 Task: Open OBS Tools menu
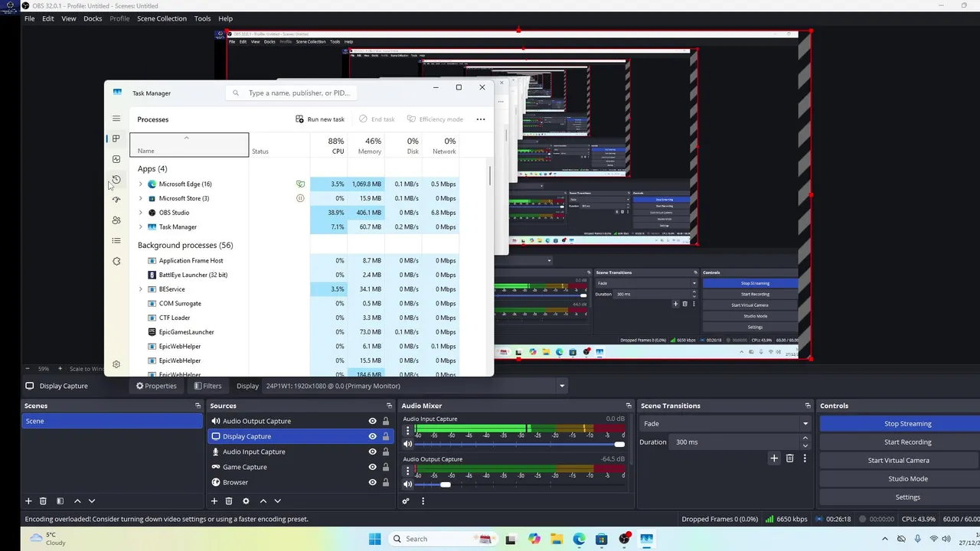pyautogui.click(x=202, y=18)
